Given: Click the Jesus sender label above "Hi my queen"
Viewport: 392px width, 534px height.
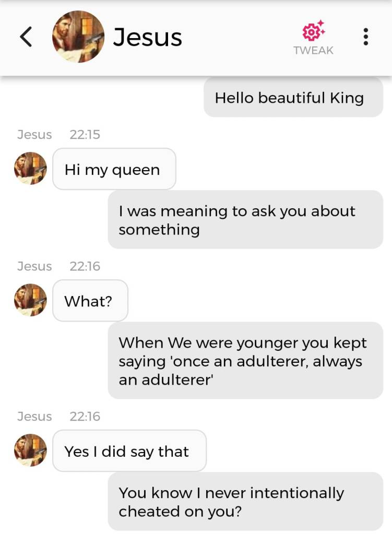Looking at the screenshot, I should pos(34,135).
